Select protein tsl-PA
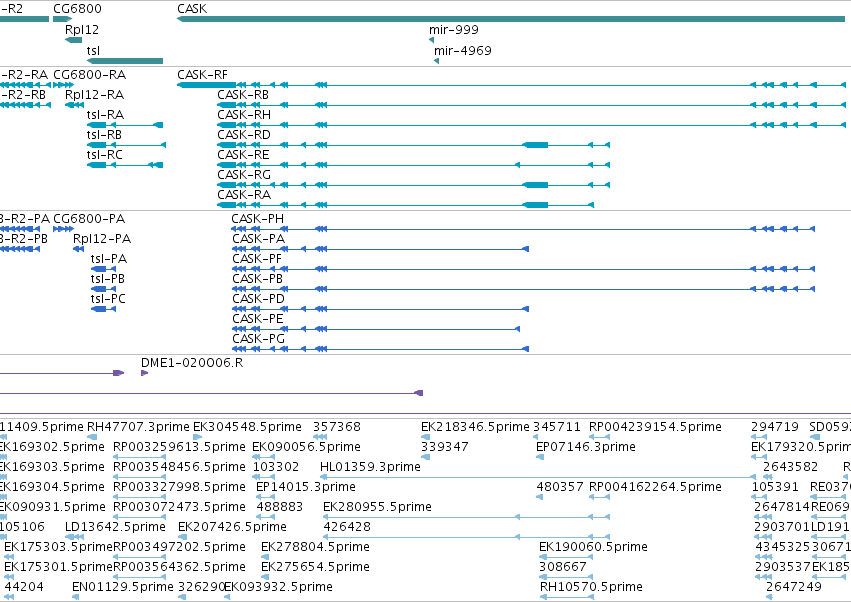Viewport: 851px width, 602px height. click(x=103, y=269)
